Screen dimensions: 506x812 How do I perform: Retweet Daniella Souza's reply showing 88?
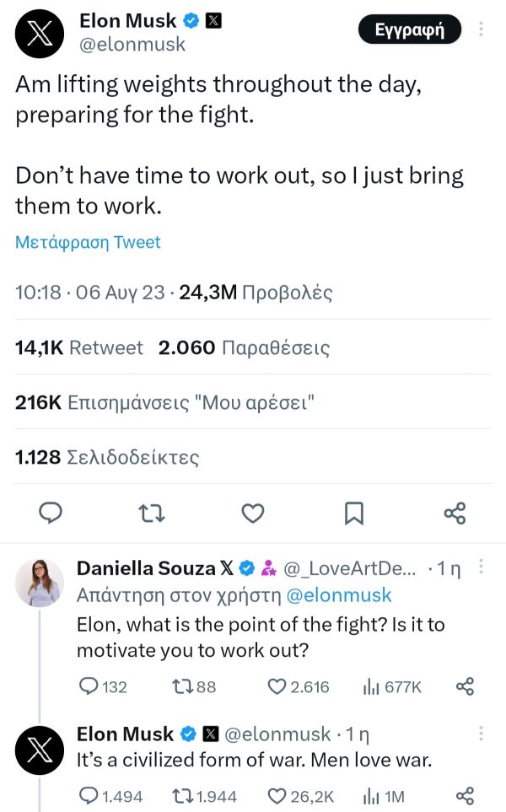[x=194, y=686]
